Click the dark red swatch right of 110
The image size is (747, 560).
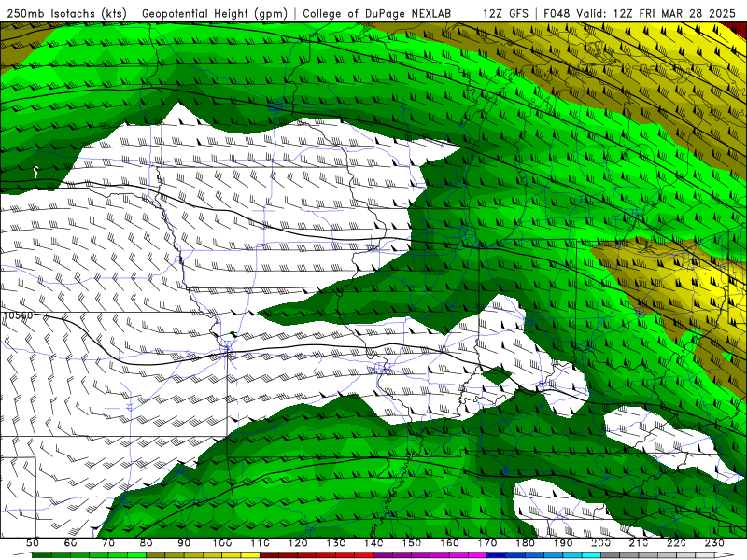(x=269, y=554)
